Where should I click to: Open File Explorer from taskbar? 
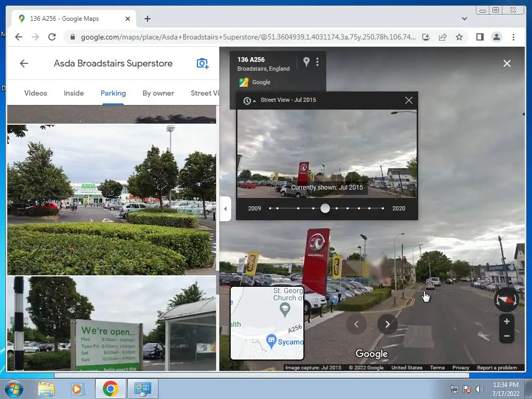point(46,389)
